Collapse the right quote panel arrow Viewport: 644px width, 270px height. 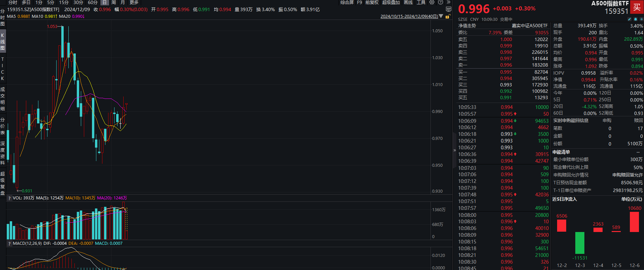point(454,150)
